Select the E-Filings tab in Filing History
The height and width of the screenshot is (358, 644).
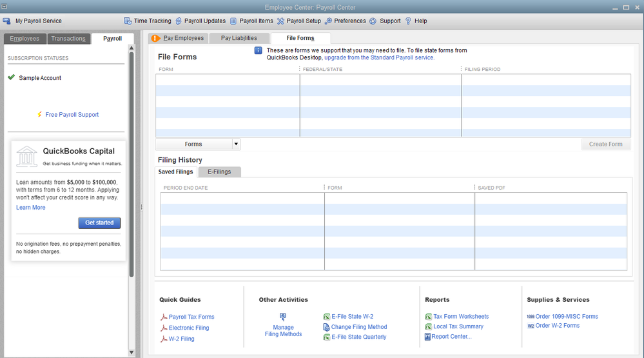219,172
